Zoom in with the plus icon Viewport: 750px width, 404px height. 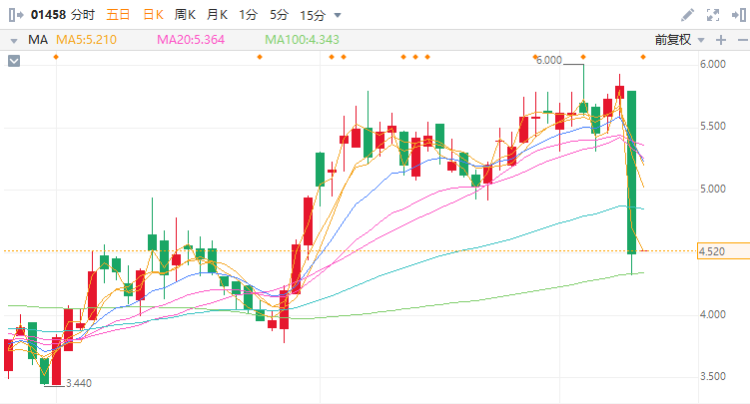(721, 40)
